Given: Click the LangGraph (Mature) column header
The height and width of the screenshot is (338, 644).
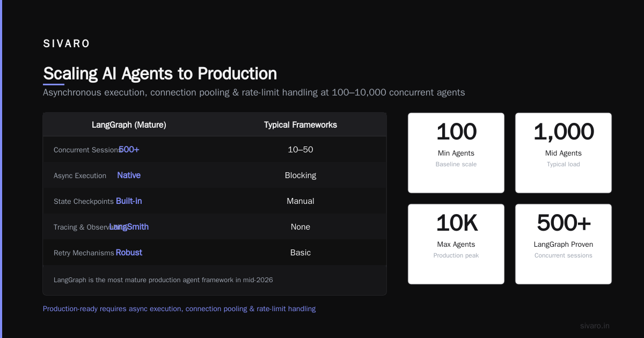Looking at the screenshot, I should pos(129,124).
